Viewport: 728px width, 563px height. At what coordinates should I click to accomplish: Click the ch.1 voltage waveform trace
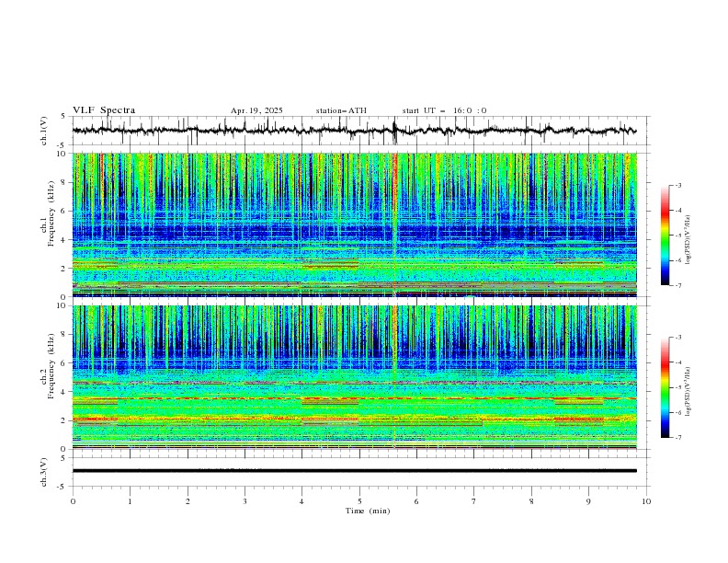coord(354,131)
